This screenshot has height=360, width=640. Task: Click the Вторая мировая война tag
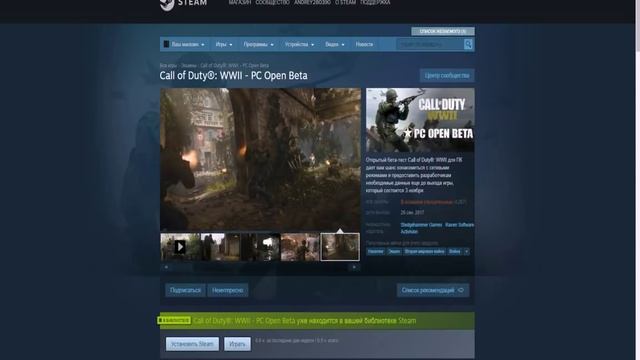[424, 251]
